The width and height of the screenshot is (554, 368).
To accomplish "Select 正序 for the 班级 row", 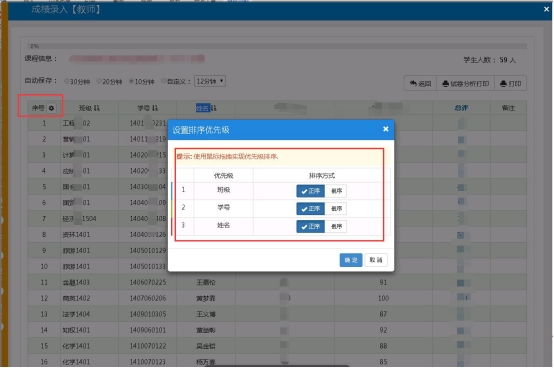I will click(x=311, y=191).
